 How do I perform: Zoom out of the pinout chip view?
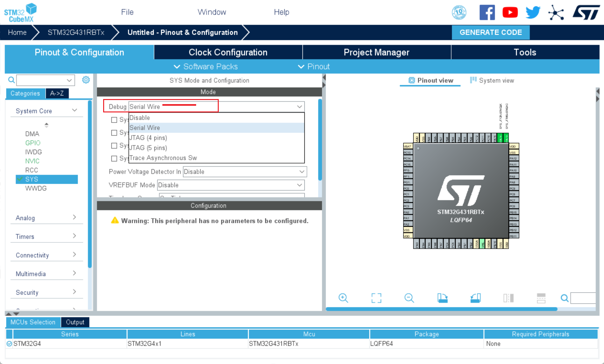pos(409,298)
